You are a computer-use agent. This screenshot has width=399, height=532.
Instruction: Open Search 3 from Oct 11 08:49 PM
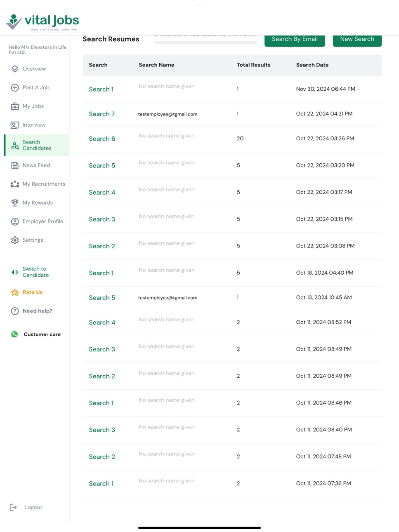pos(102,349)
